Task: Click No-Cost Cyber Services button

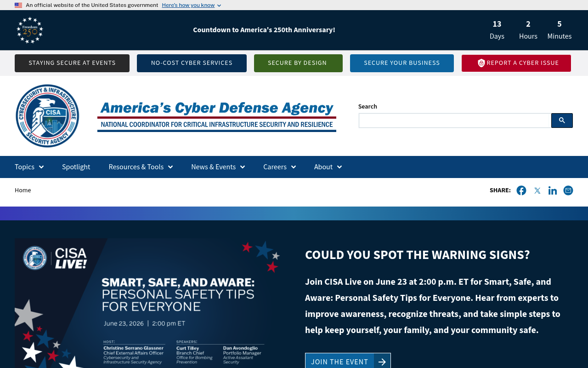Action: 192,63
